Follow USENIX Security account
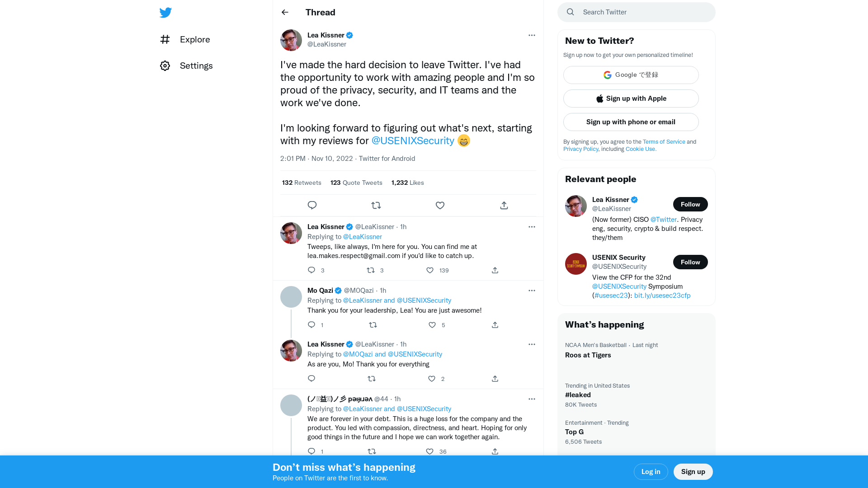This screenshot has height=488, width=868. pyautogui.click(x=690, y=262)
